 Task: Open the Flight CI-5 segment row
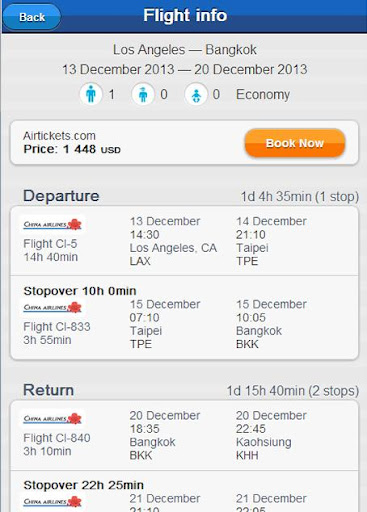(x=184, y=241)
